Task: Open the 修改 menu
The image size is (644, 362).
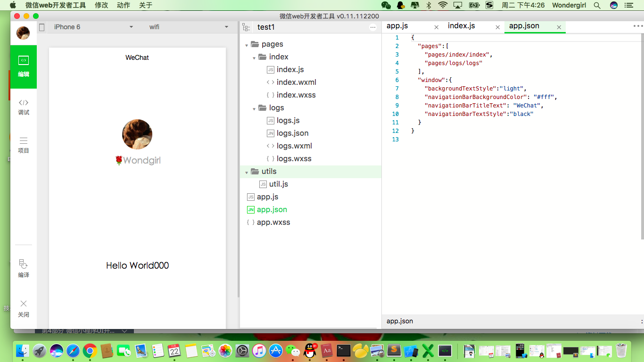Action: tap(101, 5)
